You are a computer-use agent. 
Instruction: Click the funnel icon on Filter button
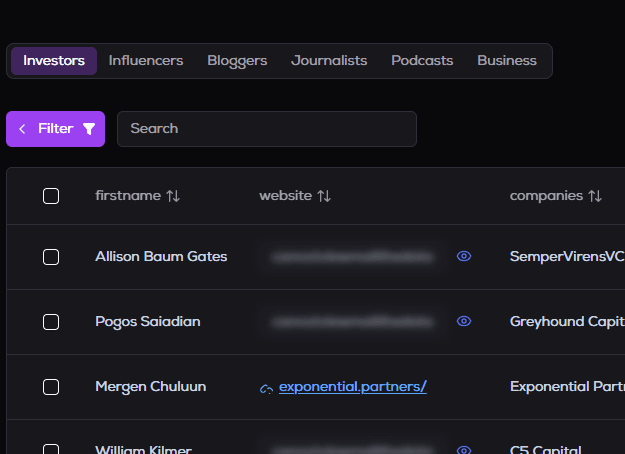(x=89, y=129)
